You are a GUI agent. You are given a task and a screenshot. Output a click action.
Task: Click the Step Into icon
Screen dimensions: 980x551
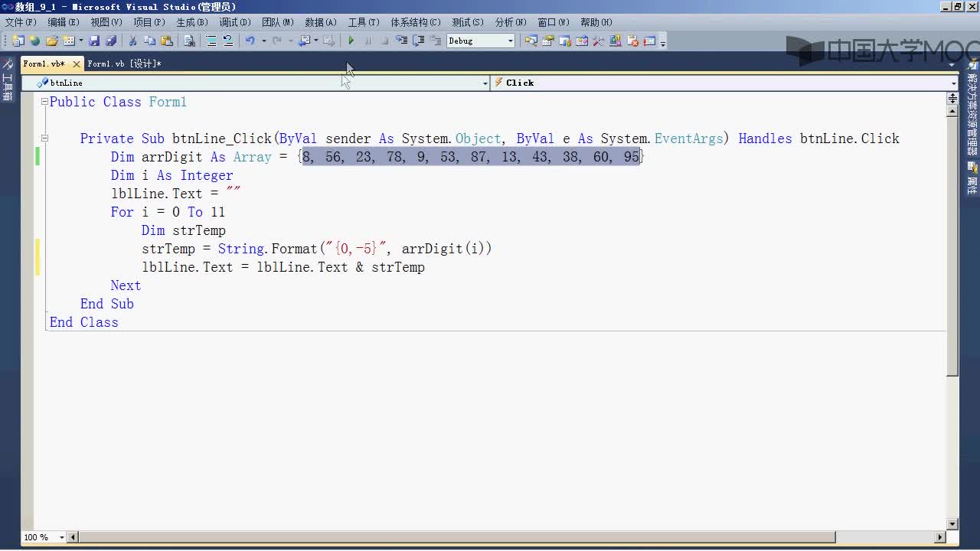[x=401, y=41]
